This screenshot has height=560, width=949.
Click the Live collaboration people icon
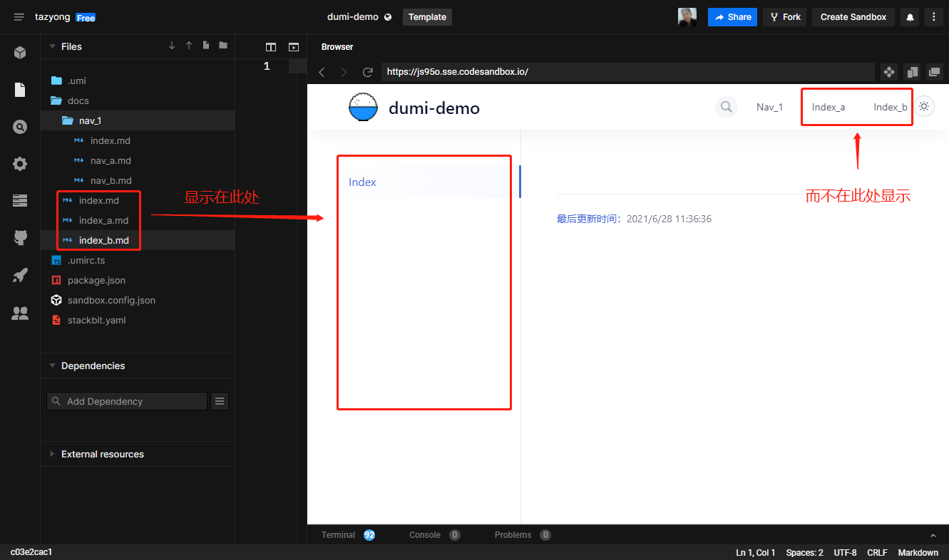(19, 313)
